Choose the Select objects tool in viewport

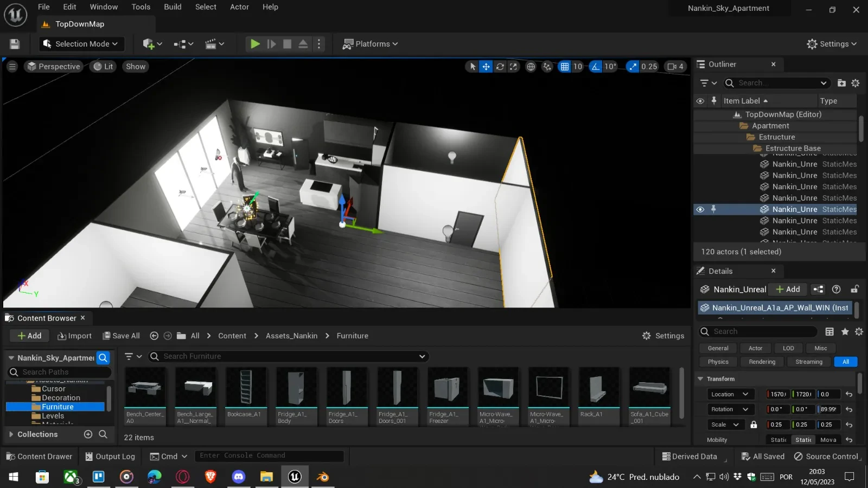coord(473,67)
